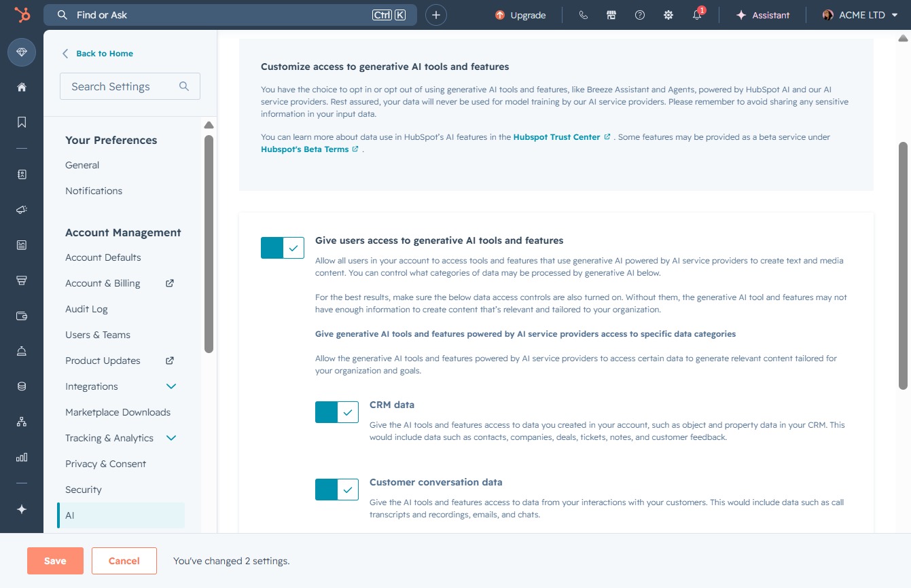Click the diamond icon in left rail
Viewport: 911px width, 588px height.
(x=22, y=52)
